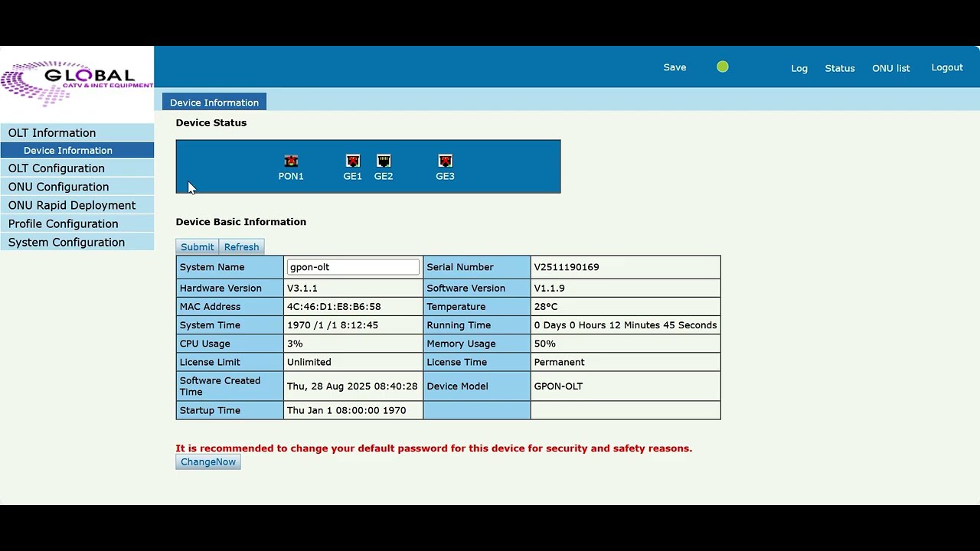Click the ChangeNow password button

[208, 462]
